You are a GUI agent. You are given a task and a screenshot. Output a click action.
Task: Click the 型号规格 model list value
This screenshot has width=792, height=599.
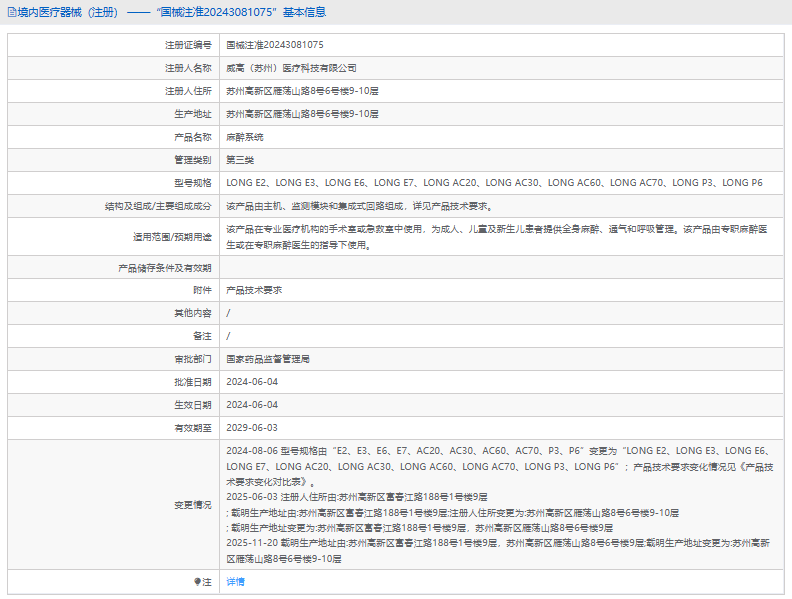494,183
